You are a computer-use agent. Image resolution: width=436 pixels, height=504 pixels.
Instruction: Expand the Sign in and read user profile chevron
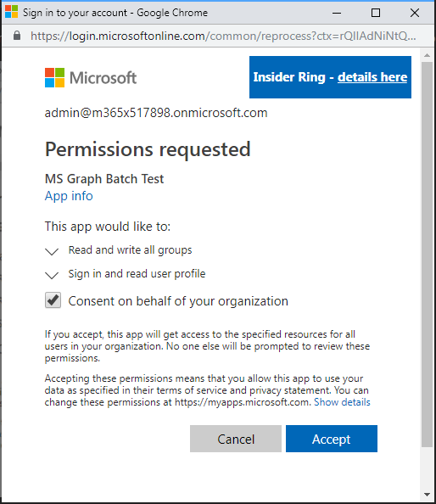point(52,275)
